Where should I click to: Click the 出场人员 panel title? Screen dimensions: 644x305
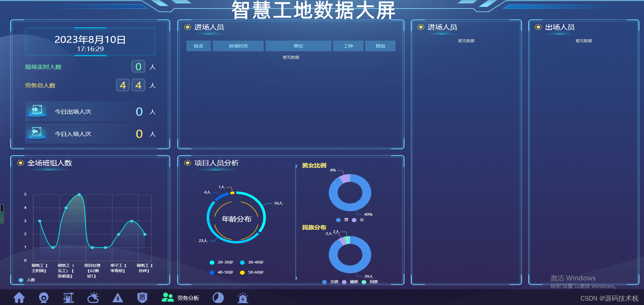(x=560, y=27)
